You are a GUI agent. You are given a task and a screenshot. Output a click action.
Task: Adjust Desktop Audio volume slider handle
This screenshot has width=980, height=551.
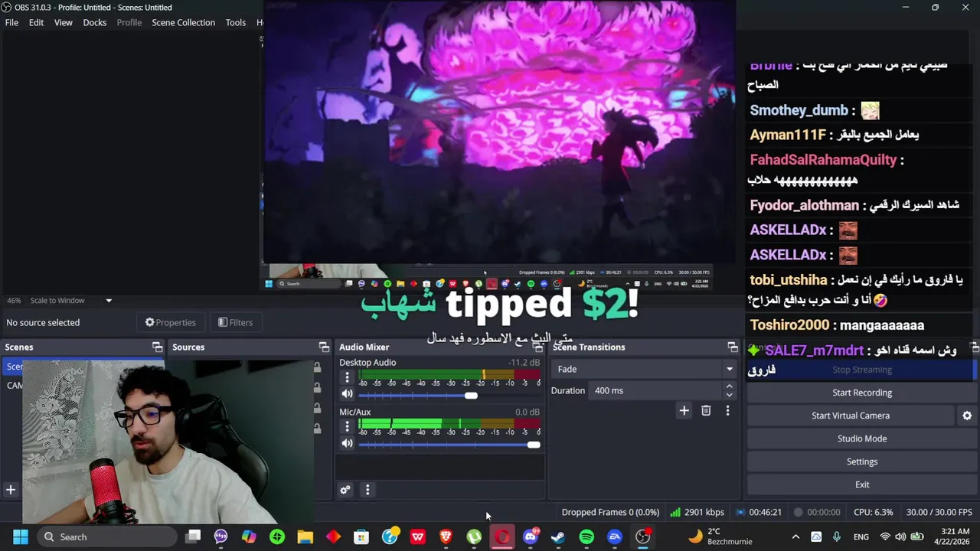[x=471, y=395]
